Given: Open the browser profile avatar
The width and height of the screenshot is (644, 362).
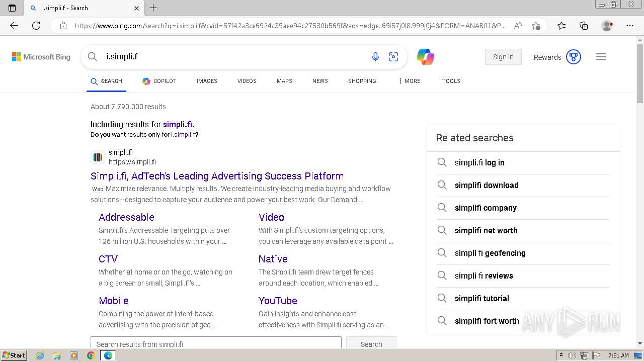Looking at the screenshot, I should point(607,26).
